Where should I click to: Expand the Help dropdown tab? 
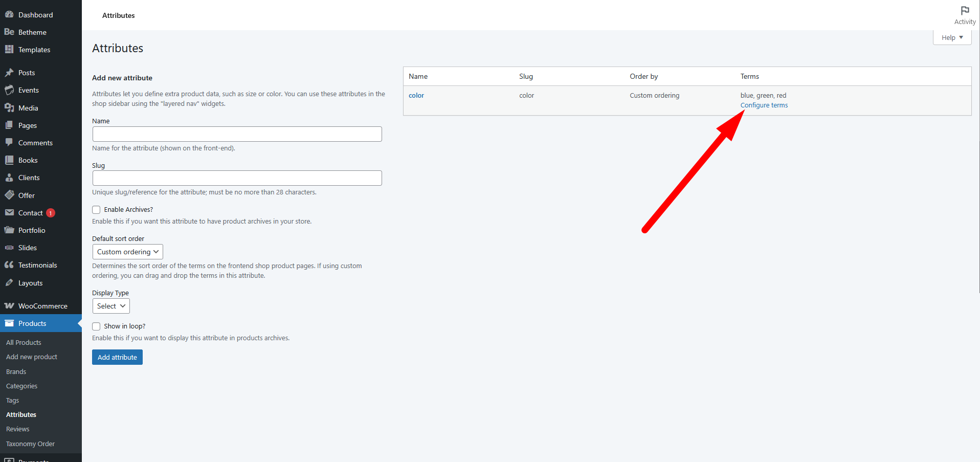952,37
